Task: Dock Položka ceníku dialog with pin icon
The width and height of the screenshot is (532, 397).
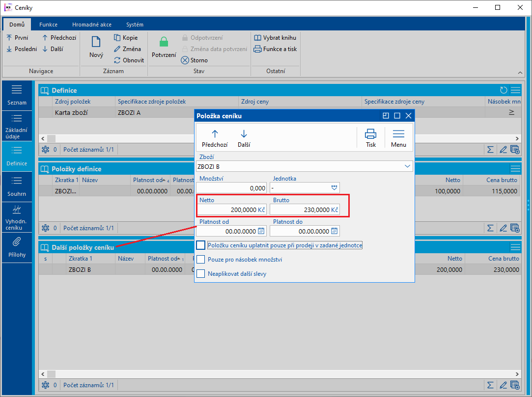Action: [386, 116]
